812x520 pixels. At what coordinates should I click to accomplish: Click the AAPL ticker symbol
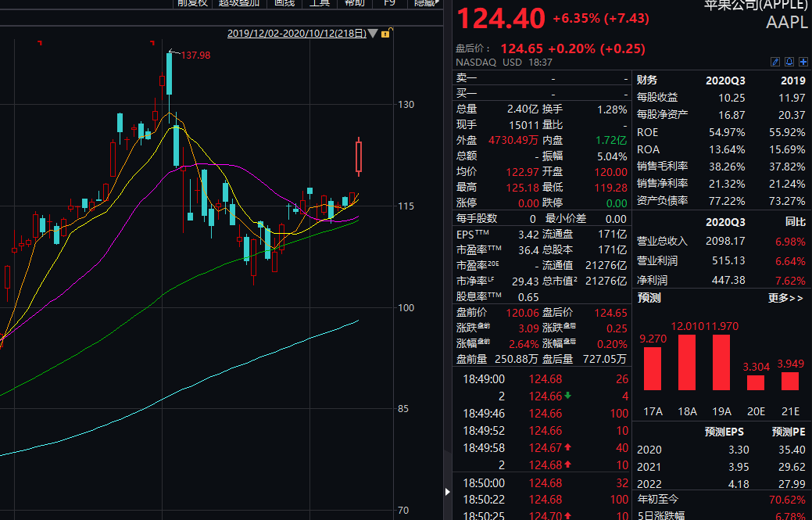pos(787,22)
